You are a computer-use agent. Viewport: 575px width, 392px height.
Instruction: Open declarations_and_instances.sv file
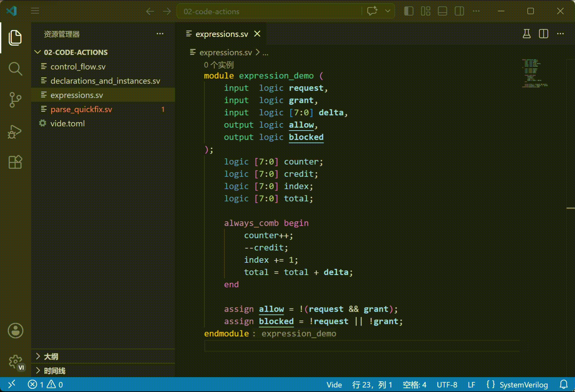103,81
